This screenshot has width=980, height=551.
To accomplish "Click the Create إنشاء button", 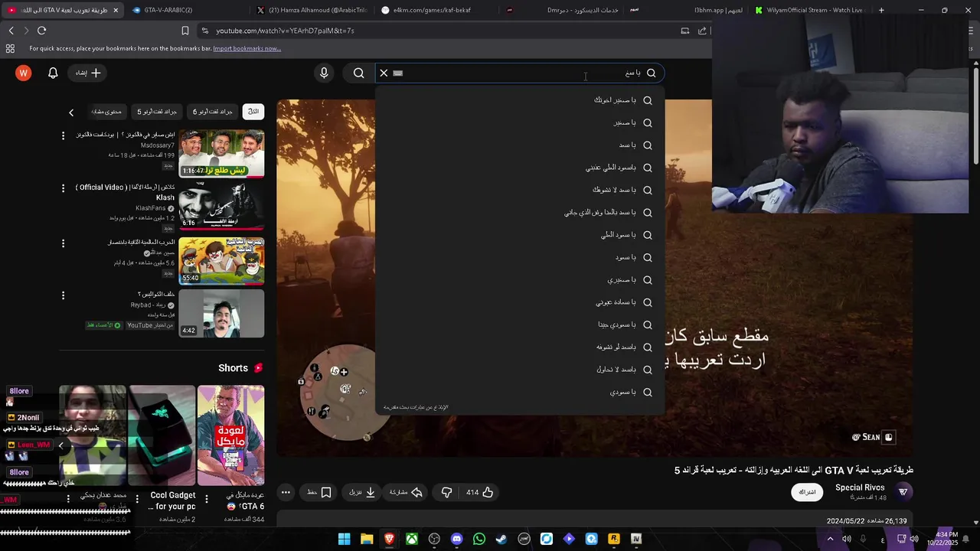I will click(x=88, y=73).
